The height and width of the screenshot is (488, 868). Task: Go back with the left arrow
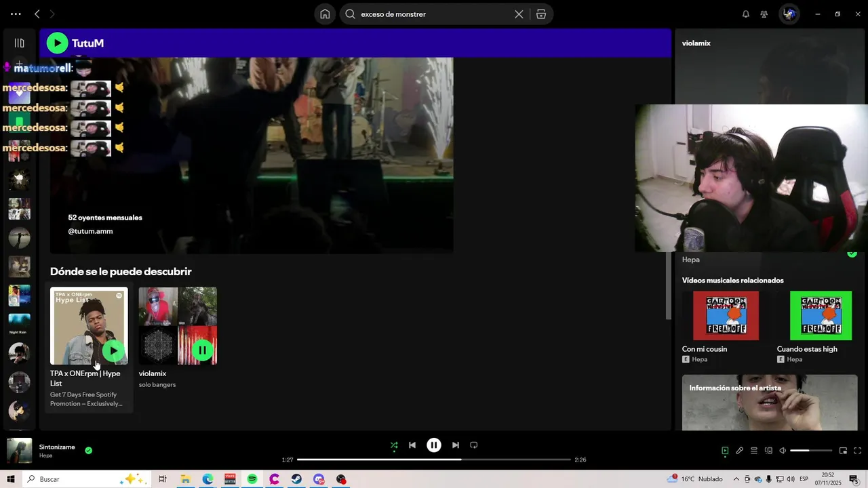point(37,14)
